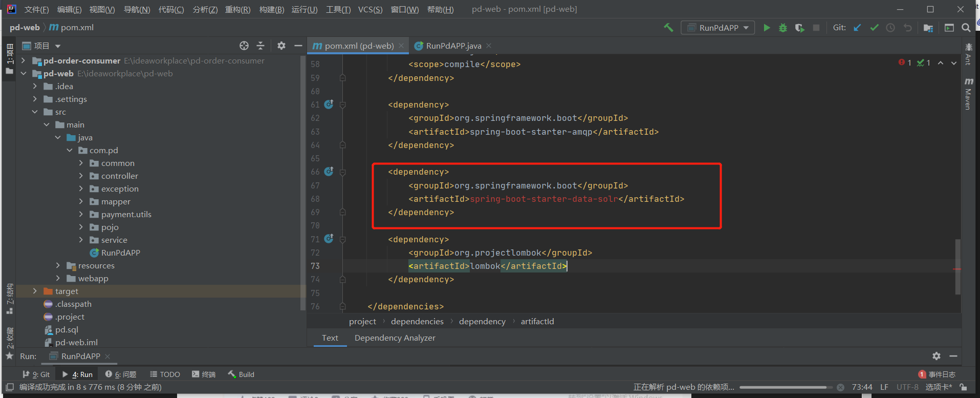980x398 pixels.
Task: Fold the dependency block on line 66
Action: click(x=343, y=172)
